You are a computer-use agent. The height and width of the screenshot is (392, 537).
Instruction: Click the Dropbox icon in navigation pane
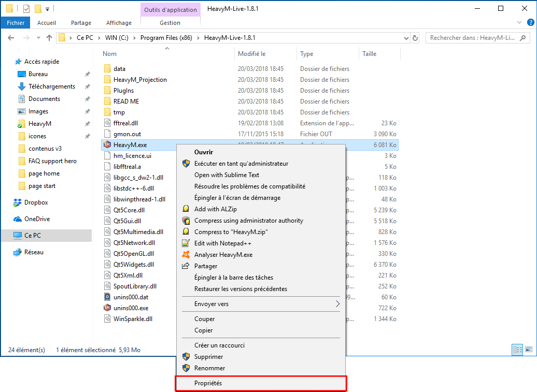18,202
